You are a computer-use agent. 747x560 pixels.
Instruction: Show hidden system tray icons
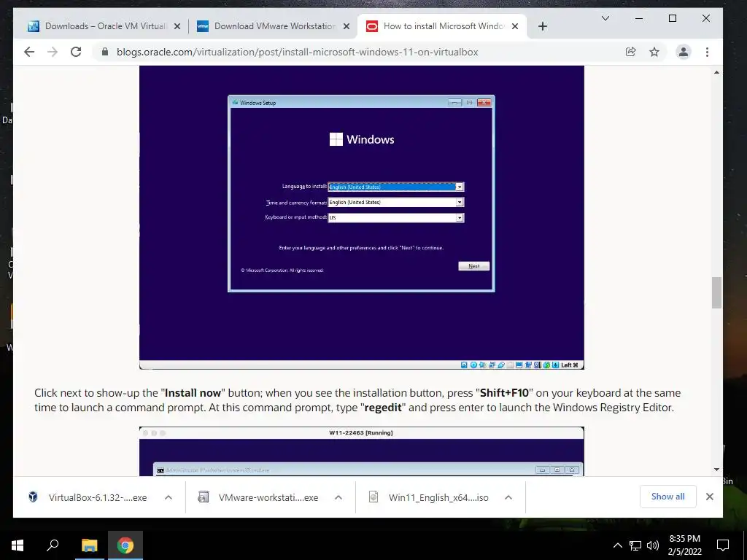[617, 545]
